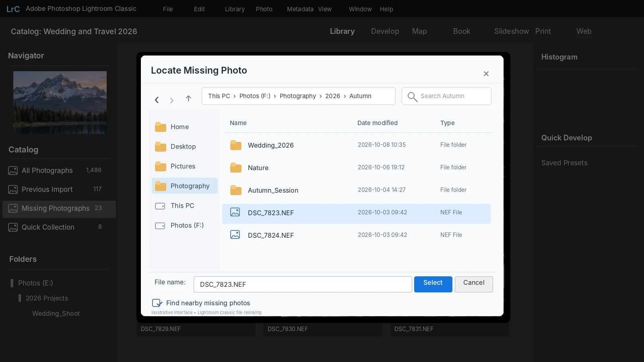
Task: Click the Missing Photographs catalog icon
Action: pyautogui.click(x=13, y=208)
